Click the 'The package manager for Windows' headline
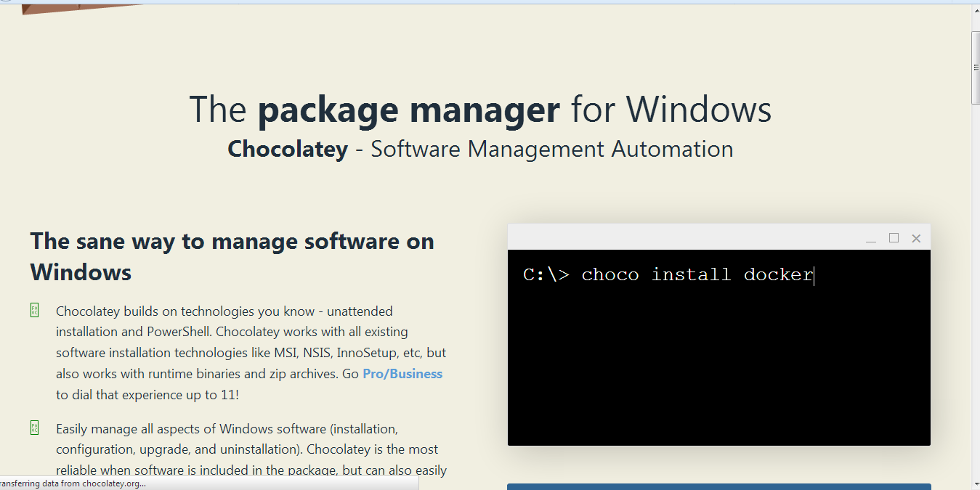Viewport: 980px width, 490px height. point(480,110)
